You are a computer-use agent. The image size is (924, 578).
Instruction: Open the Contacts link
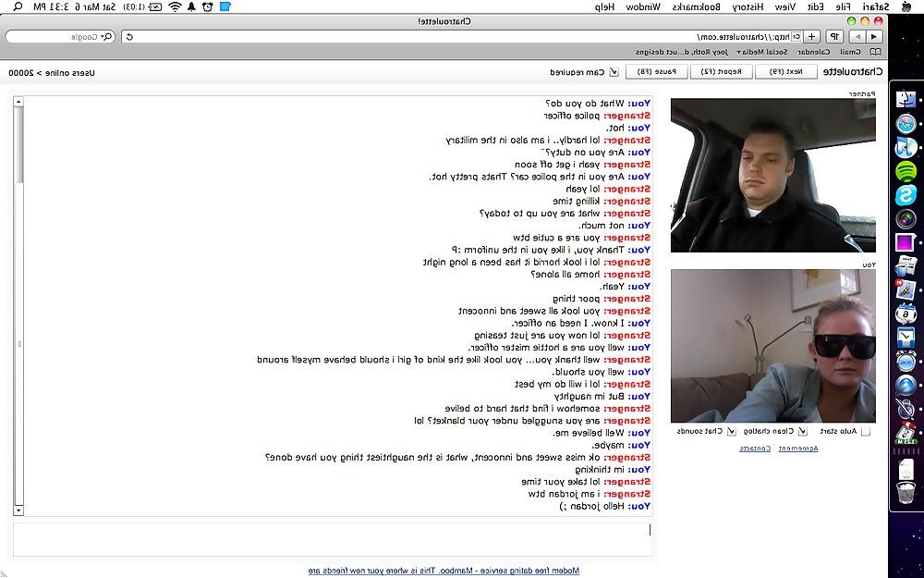tap(755, 449)
